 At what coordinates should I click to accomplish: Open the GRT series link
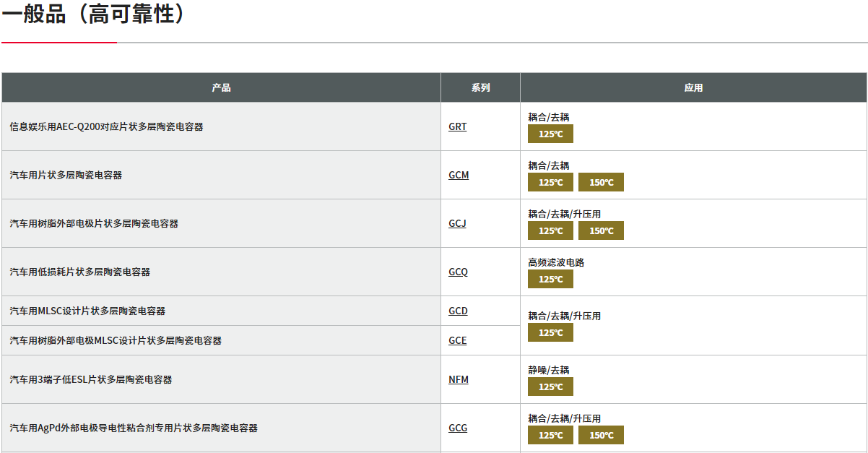coord(457,126)
